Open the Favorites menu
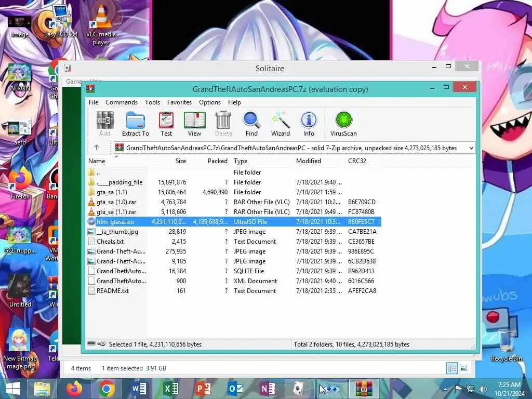 (x=179, y=102)
